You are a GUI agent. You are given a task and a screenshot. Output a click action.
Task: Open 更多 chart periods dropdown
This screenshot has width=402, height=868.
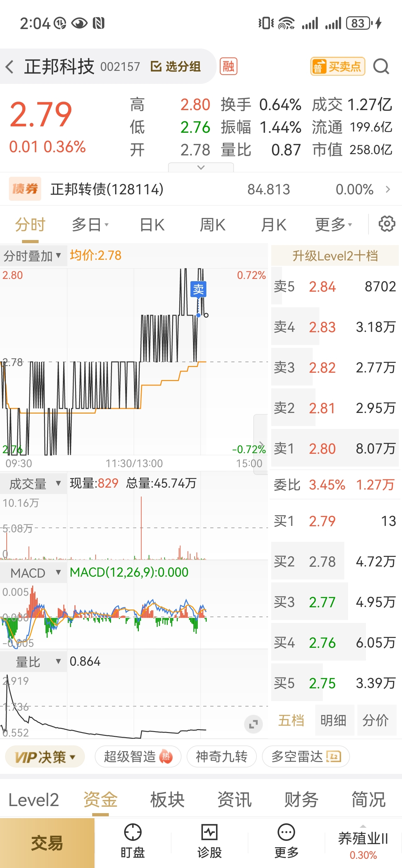(333, 224)
